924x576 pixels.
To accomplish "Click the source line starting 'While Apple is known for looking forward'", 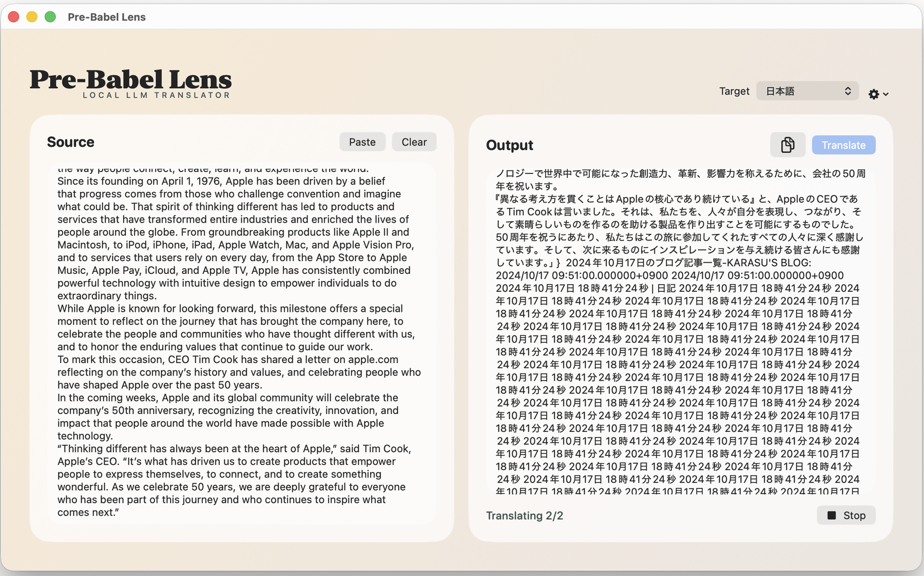I will [x=230, y=309].
